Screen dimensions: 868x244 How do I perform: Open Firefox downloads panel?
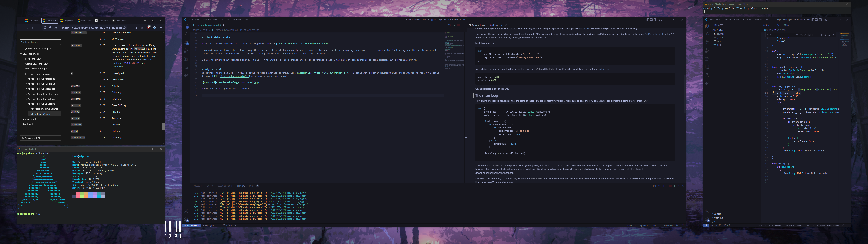[142, 28]
